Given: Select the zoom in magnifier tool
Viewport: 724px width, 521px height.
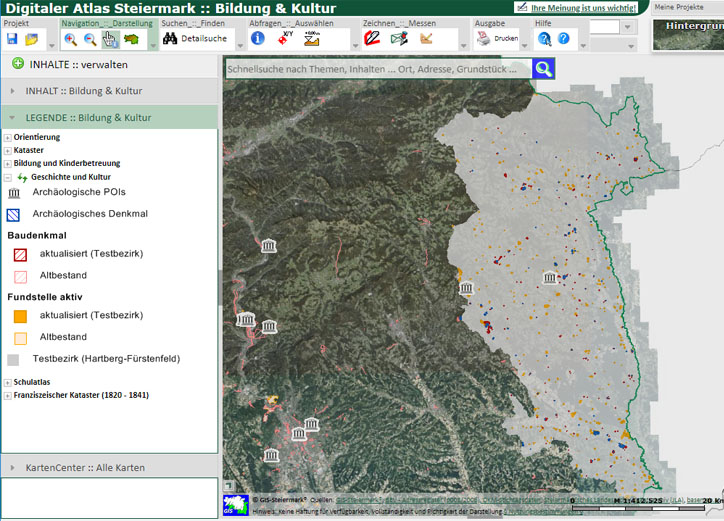Looking at the screenshot, I should [x=71, y=40].
